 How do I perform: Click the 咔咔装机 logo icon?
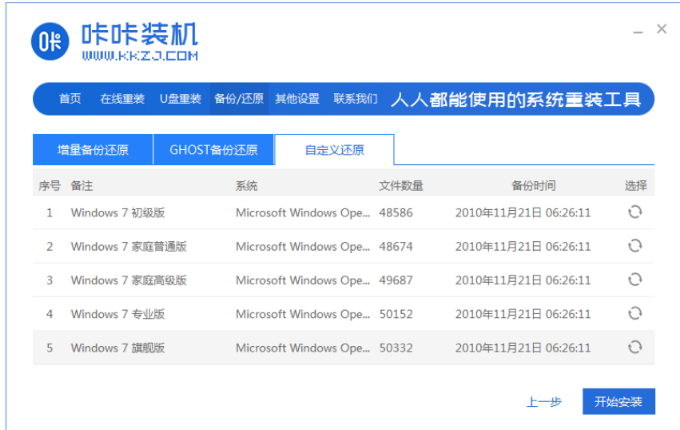pyautogui.click(x=50, y=41)
